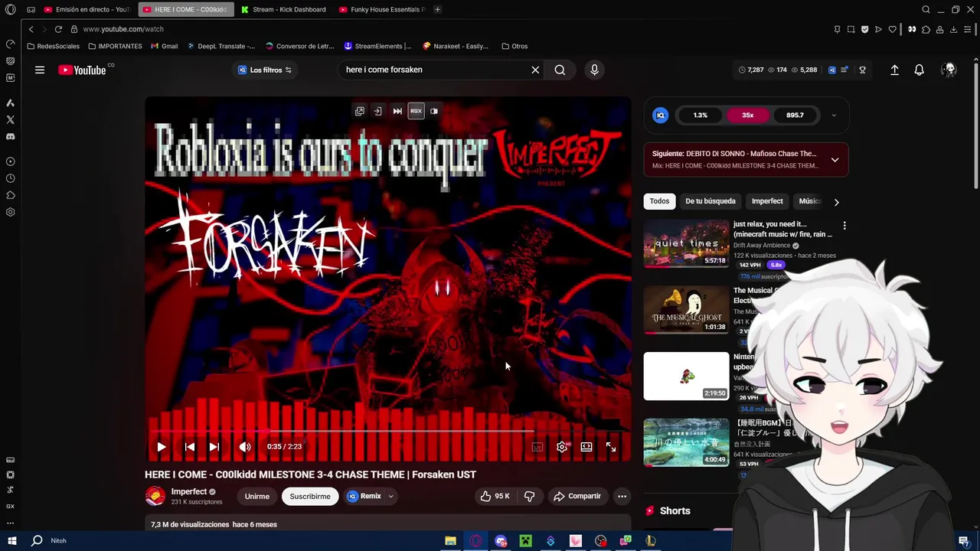Expand the Siguiente up-next queue
This screenshot has width=980, height=551.
835,160
